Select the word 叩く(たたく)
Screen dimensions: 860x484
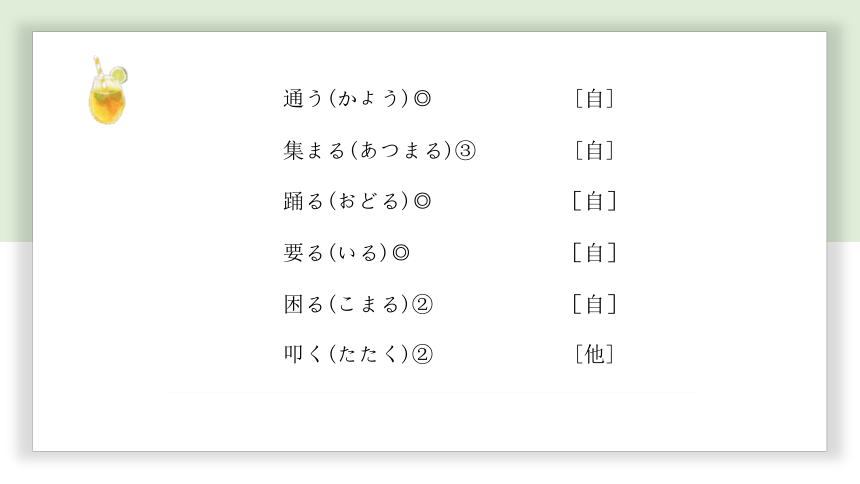tap(347, 354)
